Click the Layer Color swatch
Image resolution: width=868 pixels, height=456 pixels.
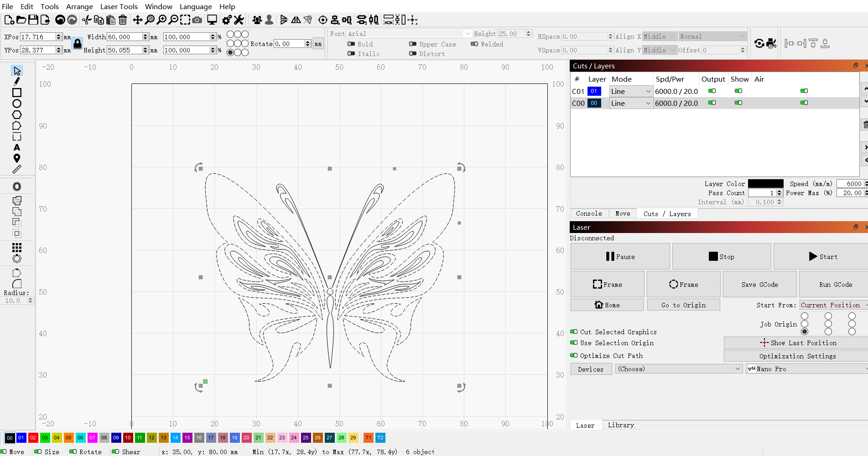coord(765,183)
